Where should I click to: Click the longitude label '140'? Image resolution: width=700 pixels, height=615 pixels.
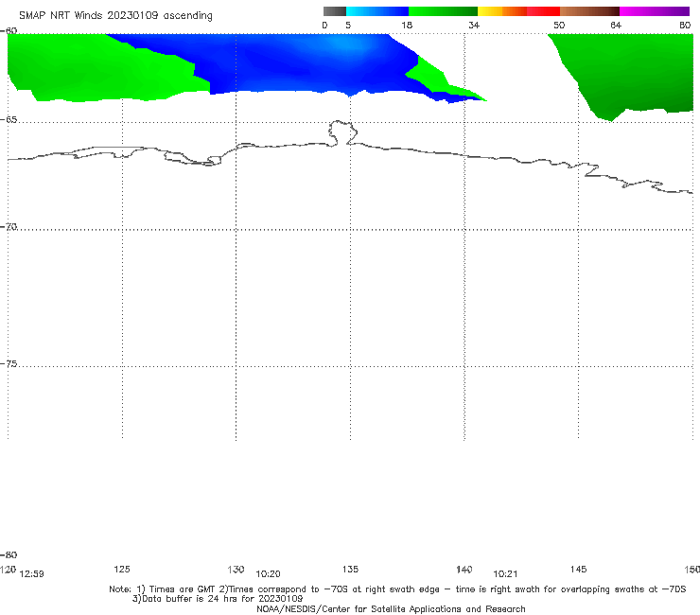pyautogui.click(x=464, y=570)
